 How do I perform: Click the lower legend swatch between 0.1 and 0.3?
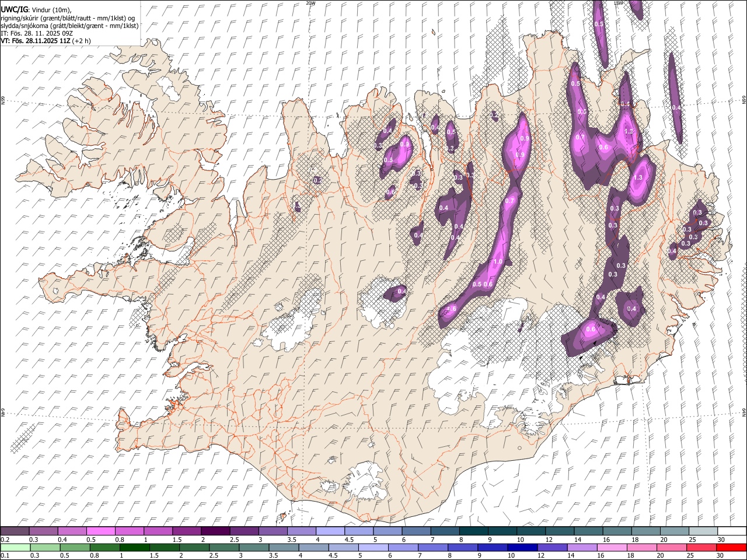pyautogui.click(x=15, y=547)
